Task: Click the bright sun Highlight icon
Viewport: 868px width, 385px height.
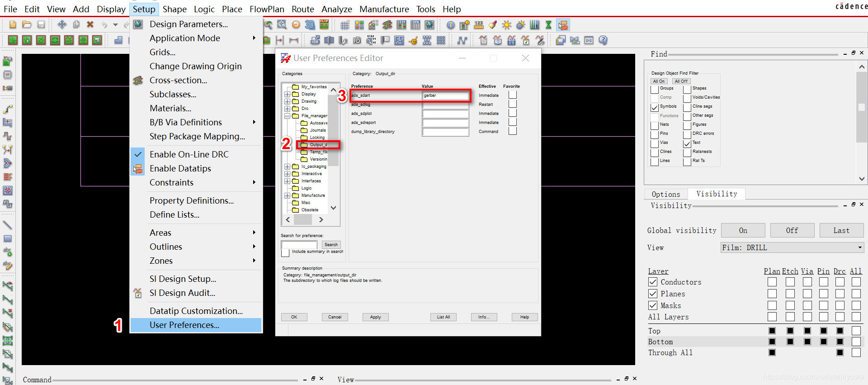Action: [507, 25]
